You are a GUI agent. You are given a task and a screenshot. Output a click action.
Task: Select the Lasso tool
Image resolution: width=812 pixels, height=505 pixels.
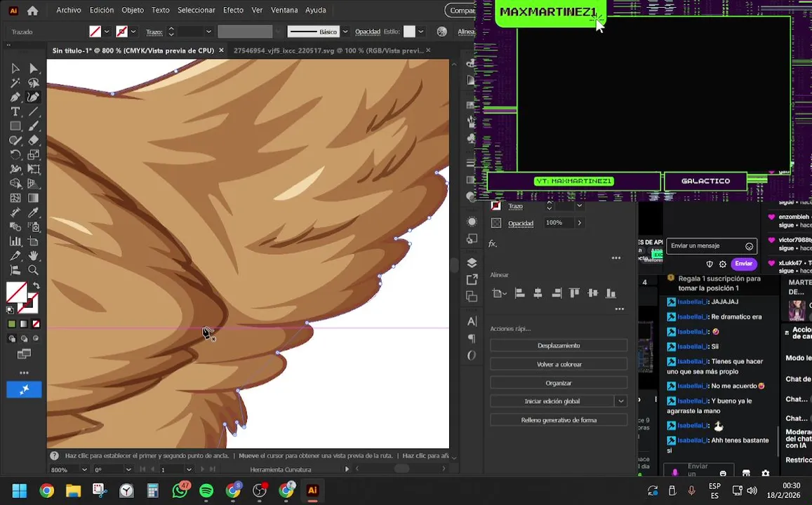[x=33, y=83]
